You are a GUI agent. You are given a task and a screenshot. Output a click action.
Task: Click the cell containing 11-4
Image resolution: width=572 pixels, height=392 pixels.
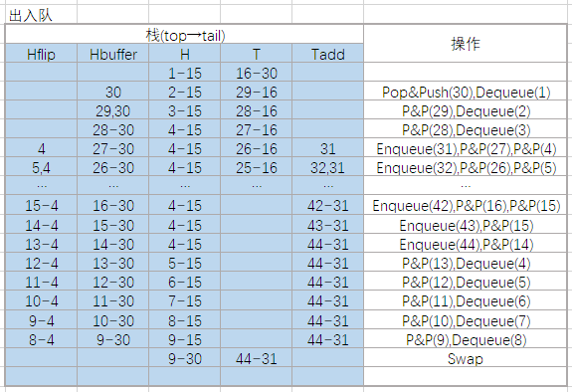coord(41,282)
